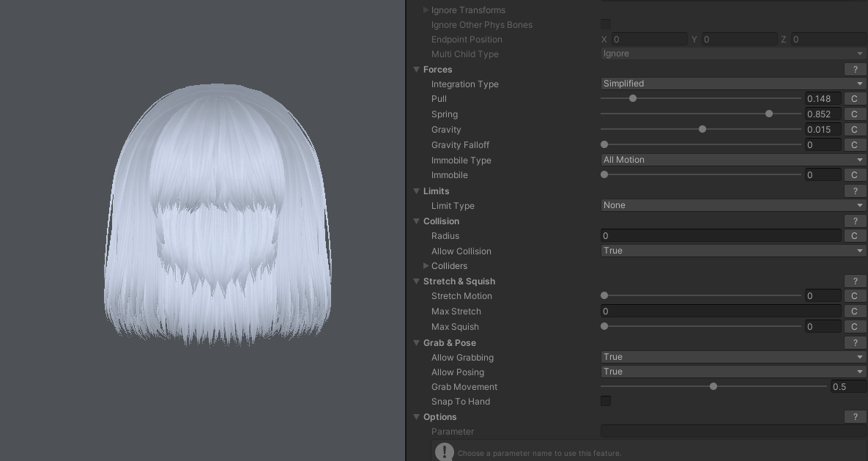Open Immobile Type dropdown
868x461 pixels.
pos(733,160)
